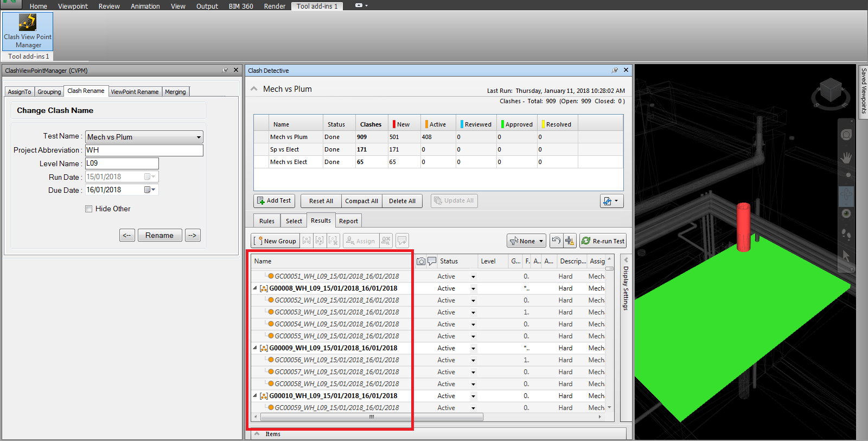Open the Import/Export clash tests button

click(611, 201)
